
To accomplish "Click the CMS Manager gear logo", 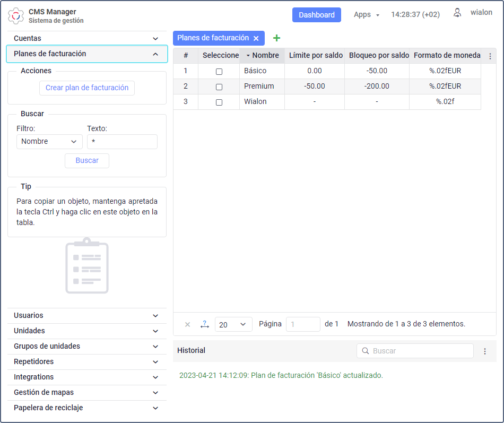I will (16, 16).
